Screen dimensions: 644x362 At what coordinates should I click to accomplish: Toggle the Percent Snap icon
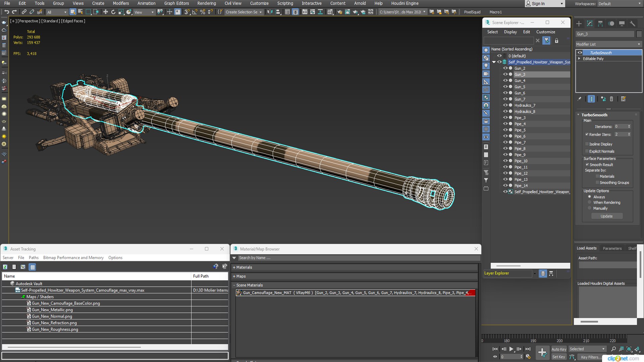[202, 12]
